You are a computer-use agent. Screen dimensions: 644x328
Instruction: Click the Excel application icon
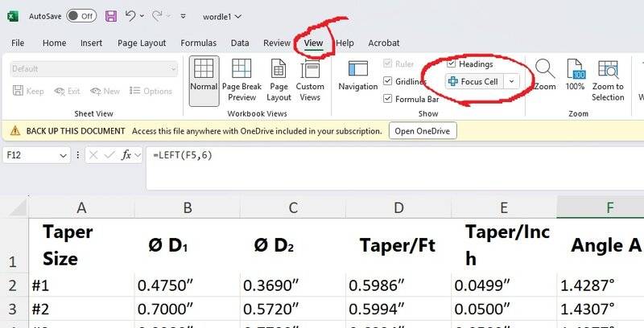pos(12,16)
